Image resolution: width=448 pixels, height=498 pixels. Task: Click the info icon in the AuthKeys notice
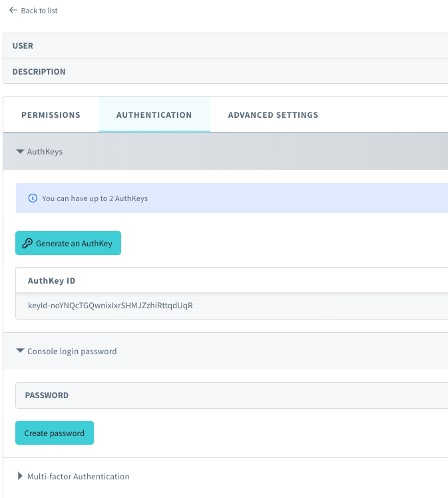tap(33, 198)
